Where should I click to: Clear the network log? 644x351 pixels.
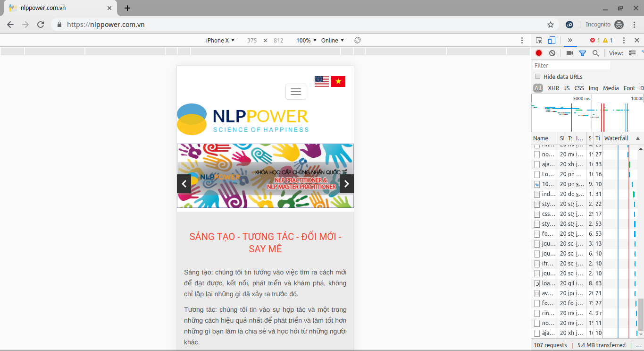tap(552, 53)
